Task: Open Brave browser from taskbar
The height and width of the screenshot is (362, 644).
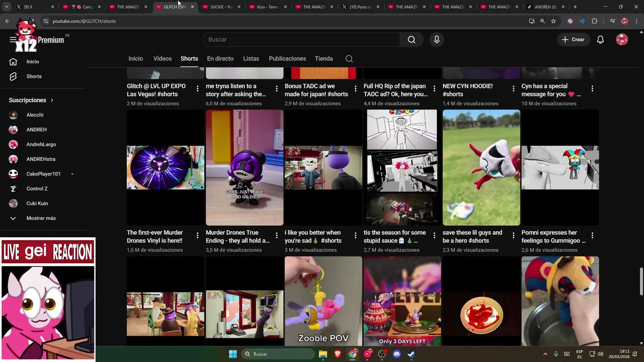Action: tap(338, 354)
